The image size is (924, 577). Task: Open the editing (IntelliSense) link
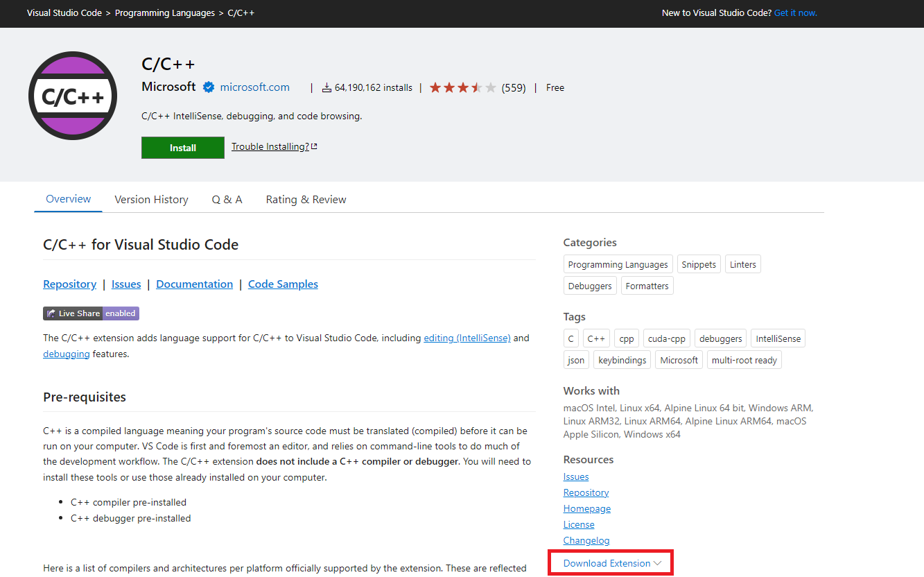[x=467, y=338]
